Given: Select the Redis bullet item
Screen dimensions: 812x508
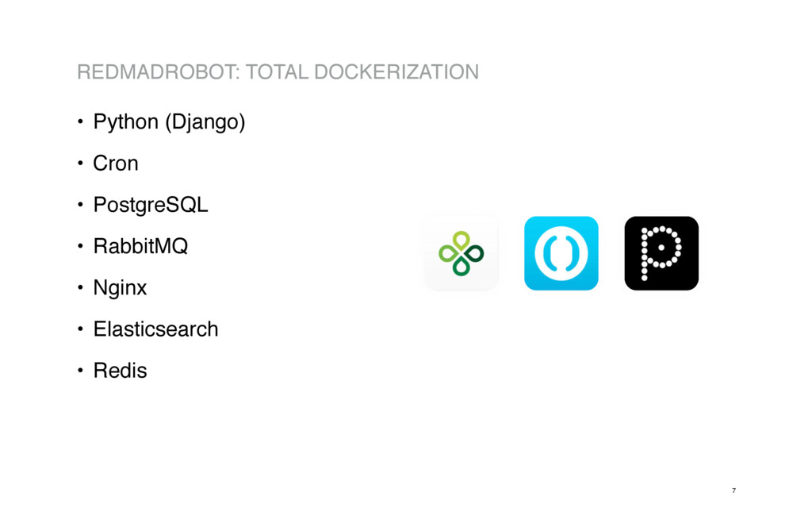Looking at the screenshot, I should click(120, 371).
